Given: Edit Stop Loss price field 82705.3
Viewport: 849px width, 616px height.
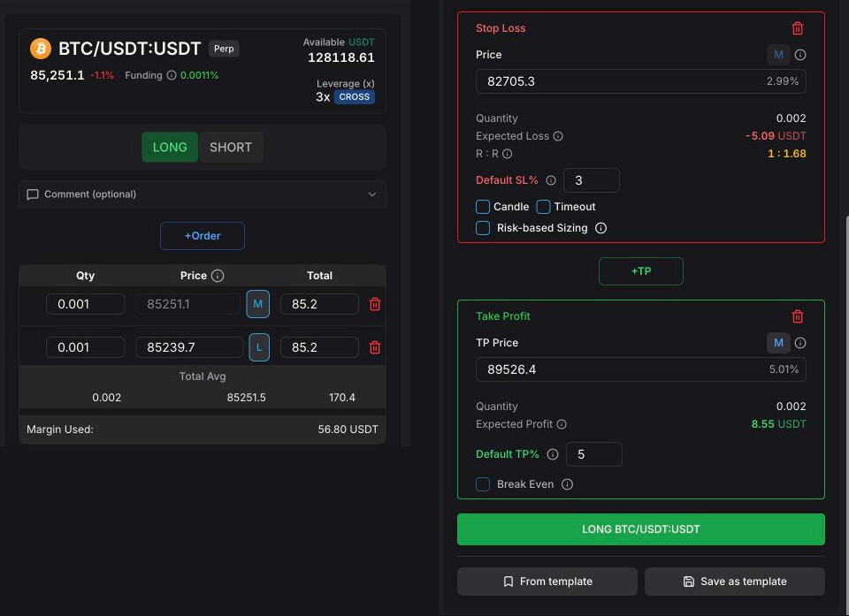Looking at the screenshot, I should click(641, 81).
